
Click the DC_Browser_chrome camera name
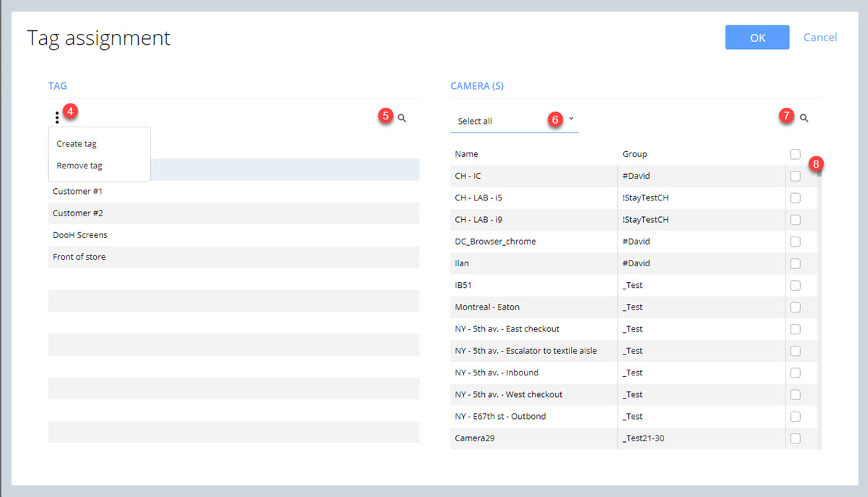coord(495,242)
